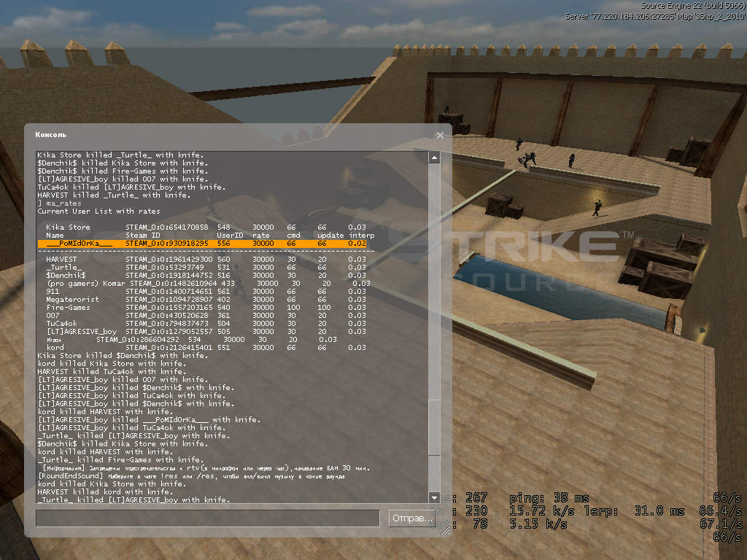The image size is (747, 560).
Task: Click the 'Name' column header
Action: pos(55,236)
